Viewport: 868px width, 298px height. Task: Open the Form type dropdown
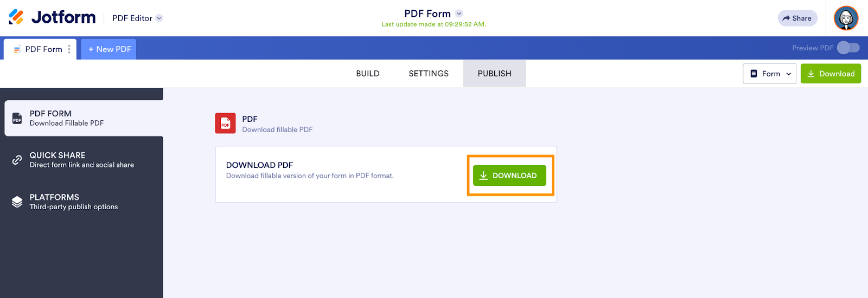(770, 74)
